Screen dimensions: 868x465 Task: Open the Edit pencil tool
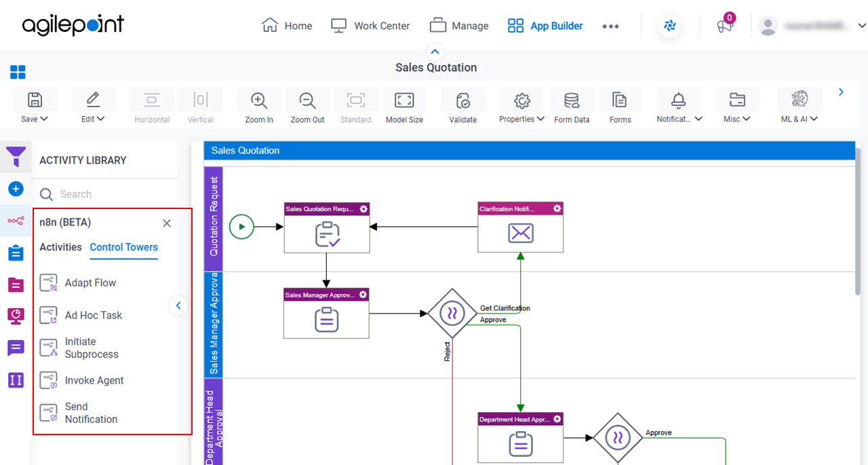(x=93, y=100)
